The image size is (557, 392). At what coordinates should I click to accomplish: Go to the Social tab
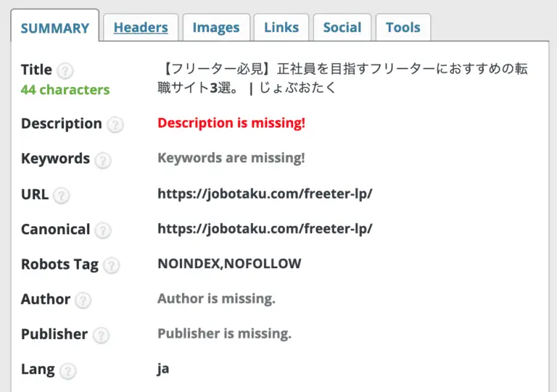pyautogui.click(x=342, y=28)
